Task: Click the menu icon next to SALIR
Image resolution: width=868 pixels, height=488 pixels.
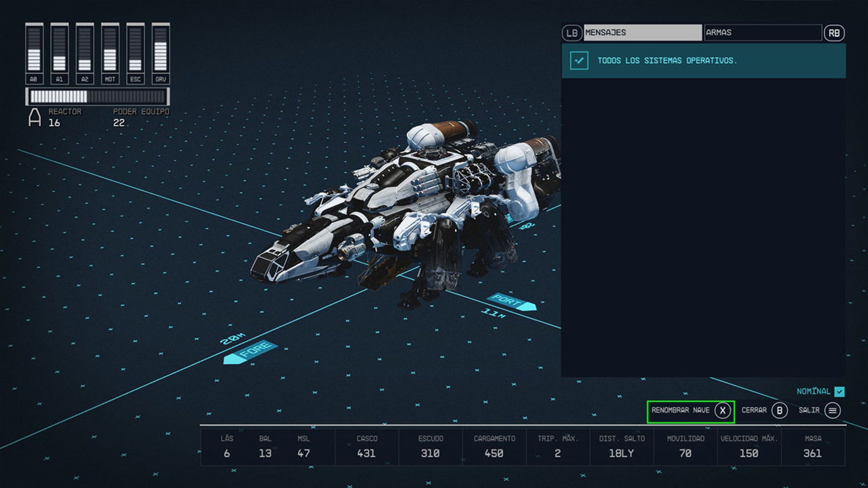Action: coord(832,411)
